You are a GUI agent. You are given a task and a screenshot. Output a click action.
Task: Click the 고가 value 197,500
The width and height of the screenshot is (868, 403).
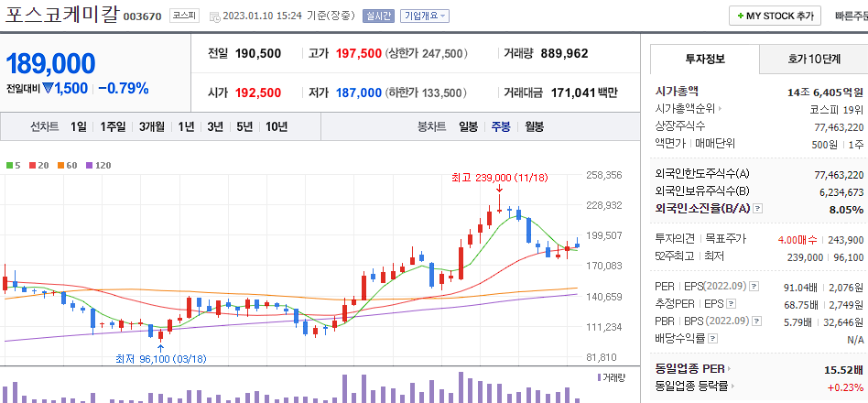coord(359,54)
